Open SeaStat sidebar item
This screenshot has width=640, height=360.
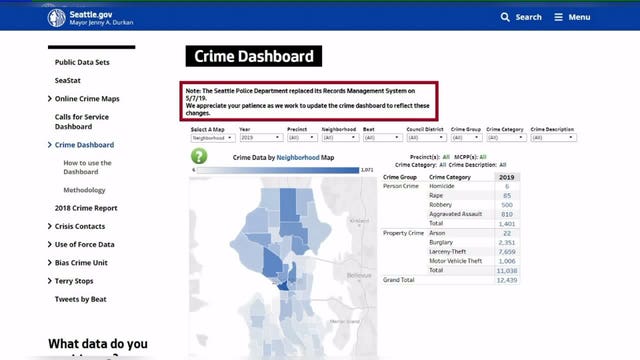click(x=68, y=80)
